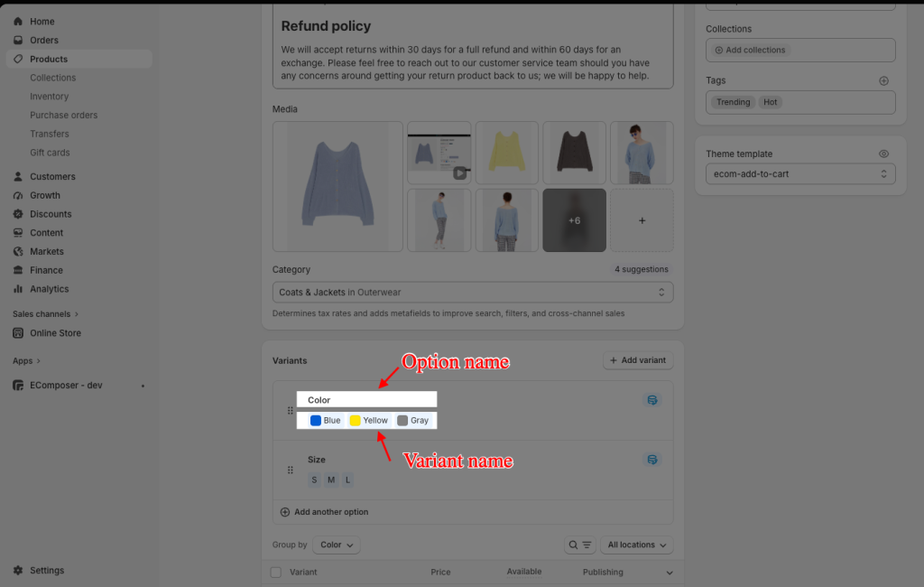Click the Price column header

(x=440, y=573)
